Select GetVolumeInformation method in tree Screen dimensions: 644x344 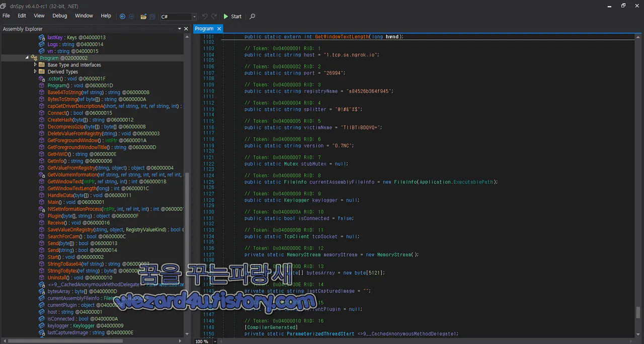point(115,174)
